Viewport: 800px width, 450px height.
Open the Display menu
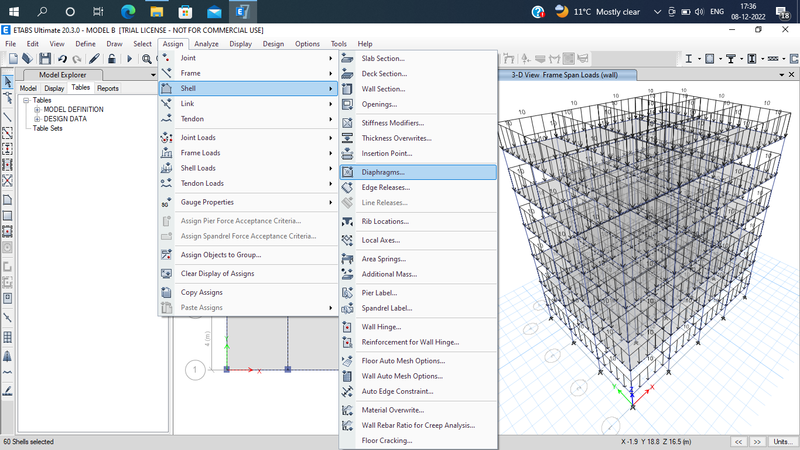click(240, 44)
